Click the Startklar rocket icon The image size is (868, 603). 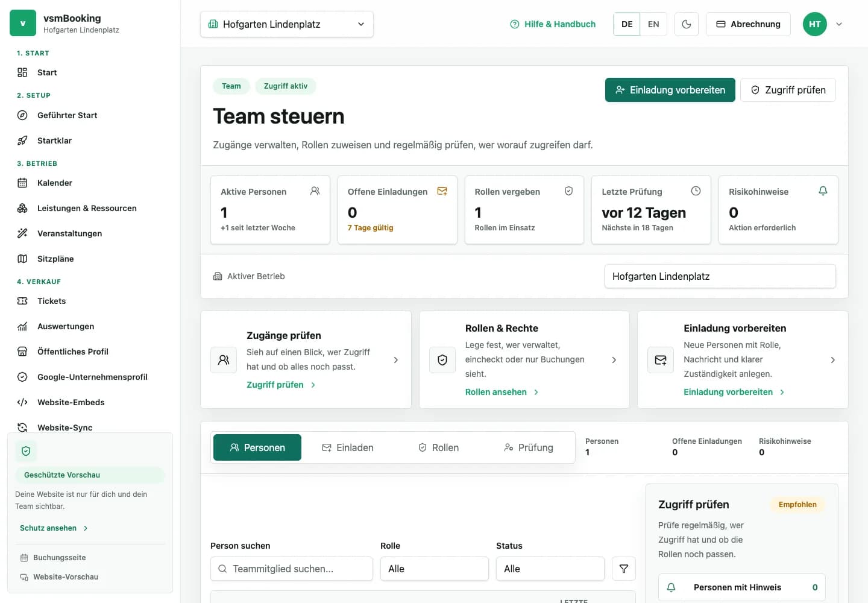22,140
